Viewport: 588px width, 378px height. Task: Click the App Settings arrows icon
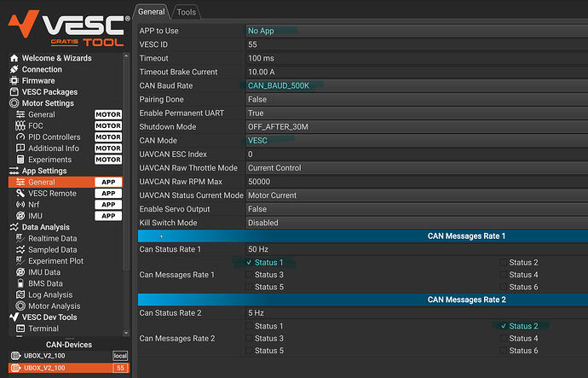pyautogui.click(x=14, y=171)
